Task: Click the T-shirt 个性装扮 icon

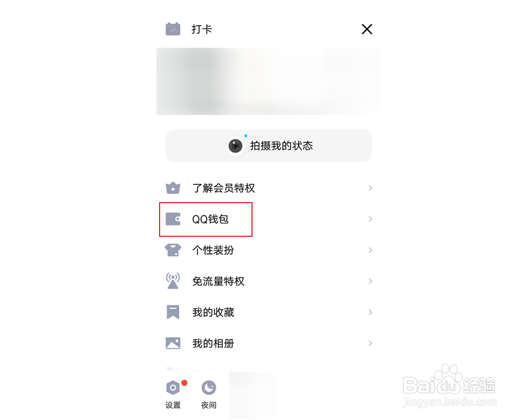Action: [173, 250]
